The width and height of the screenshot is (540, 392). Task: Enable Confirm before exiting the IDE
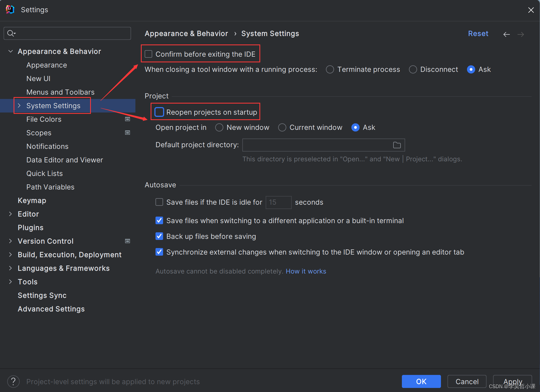coord(148,54)
